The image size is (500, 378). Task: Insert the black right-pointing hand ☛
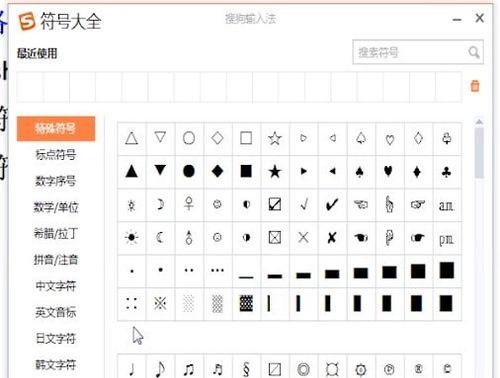418,238
